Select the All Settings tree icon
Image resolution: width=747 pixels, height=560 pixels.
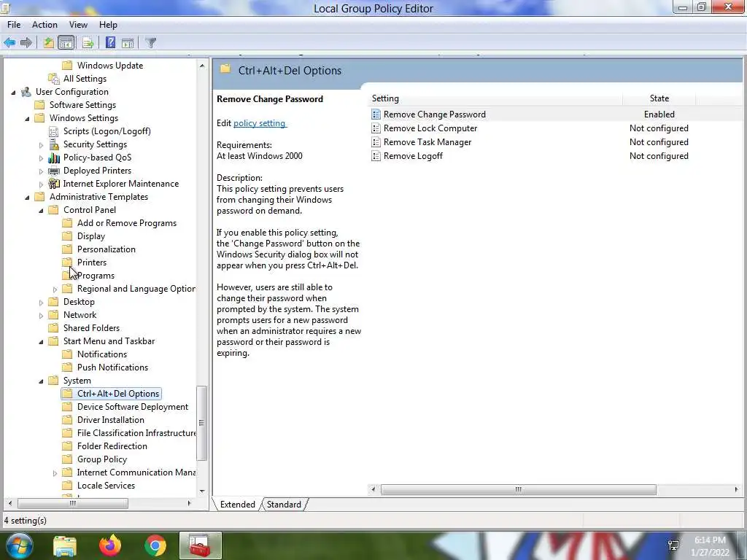54,79
